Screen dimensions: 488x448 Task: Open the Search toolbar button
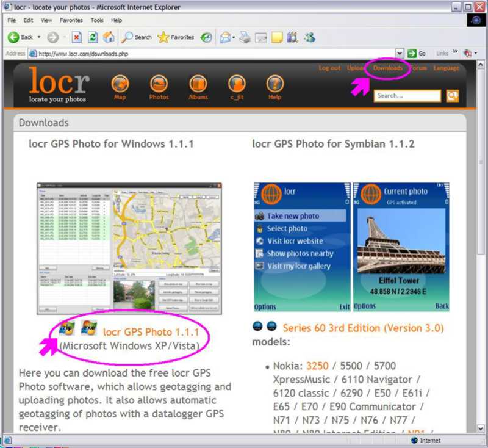(x=136, y=37)
